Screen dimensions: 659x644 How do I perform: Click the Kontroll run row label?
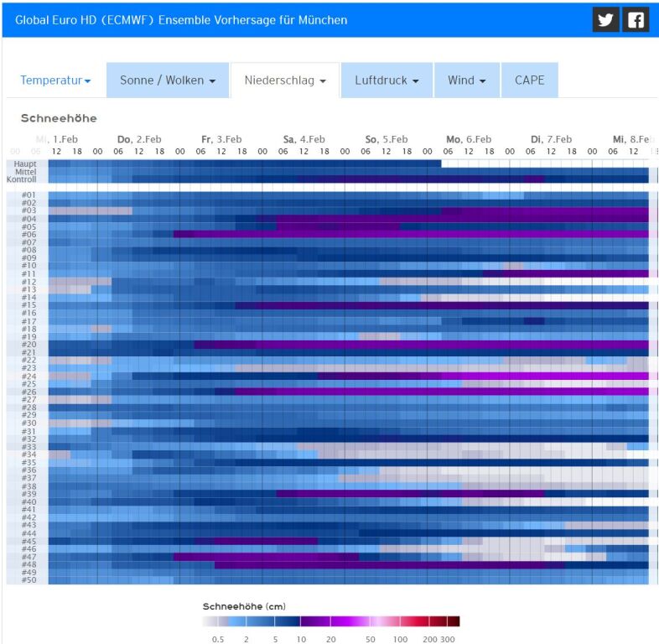click(23, 179)
